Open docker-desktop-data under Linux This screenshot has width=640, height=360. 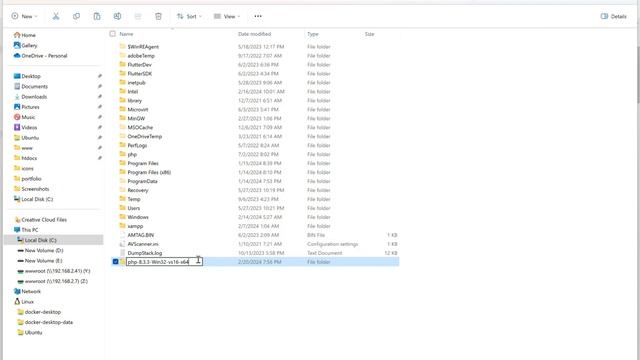pos(45,322)
